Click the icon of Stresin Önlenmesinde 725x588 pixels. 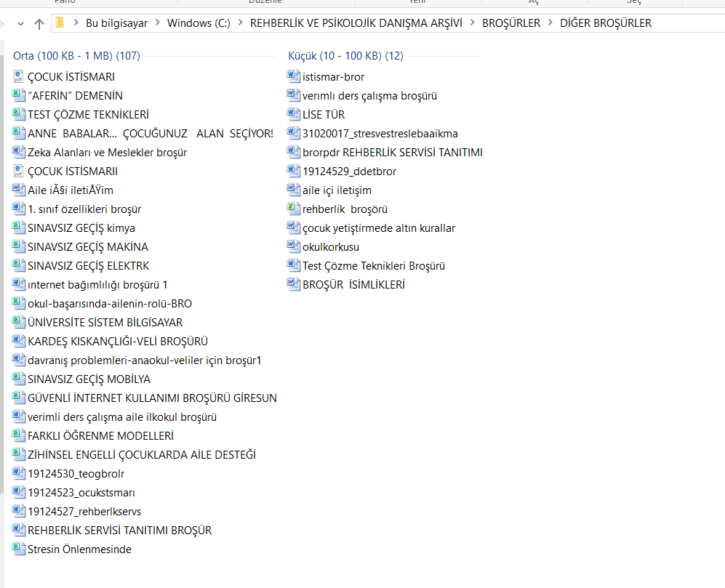pyautogui.click(x=18, y=549)
